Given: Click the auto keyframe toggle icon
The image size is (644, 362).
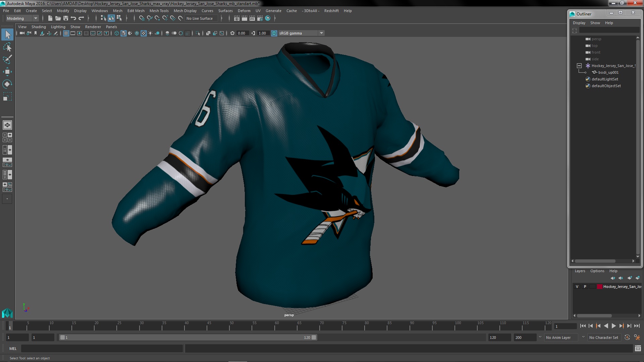Looking at the screenshot, I should [627, 338].
